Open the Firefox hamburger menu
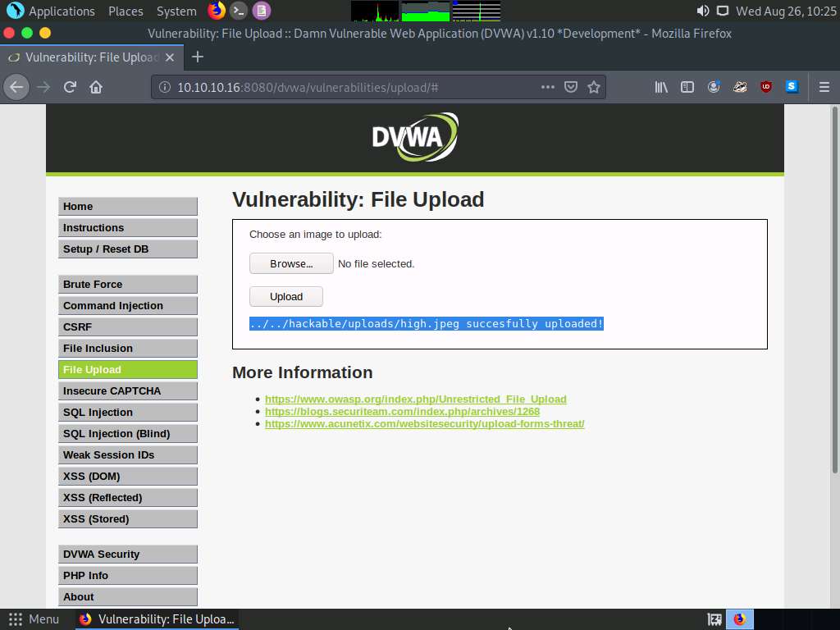This screenshot has width=840, height=630. coord(824,87)
